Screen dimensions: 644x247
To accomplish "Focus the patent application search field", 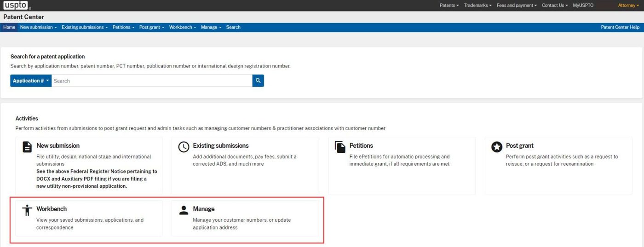I will click(152, 81).
